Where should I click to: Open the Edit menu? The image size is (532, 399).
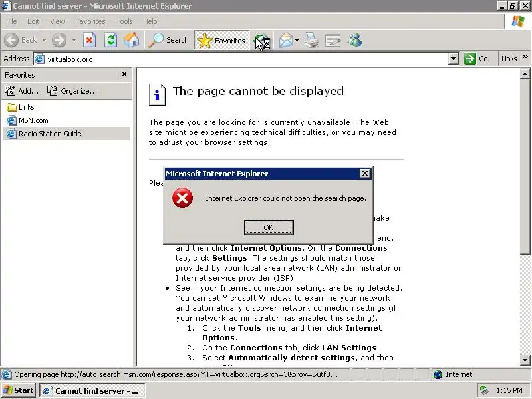[33, 21]
